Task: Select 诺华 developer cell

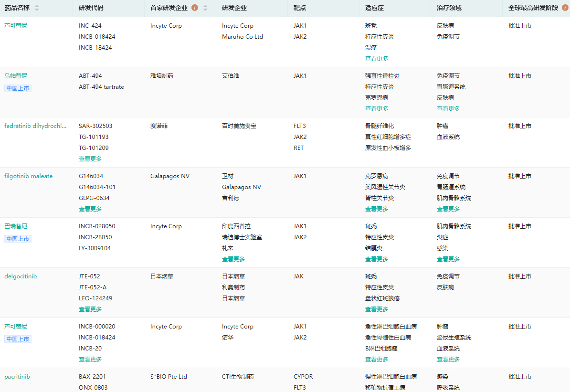Action: click(228, 338)
